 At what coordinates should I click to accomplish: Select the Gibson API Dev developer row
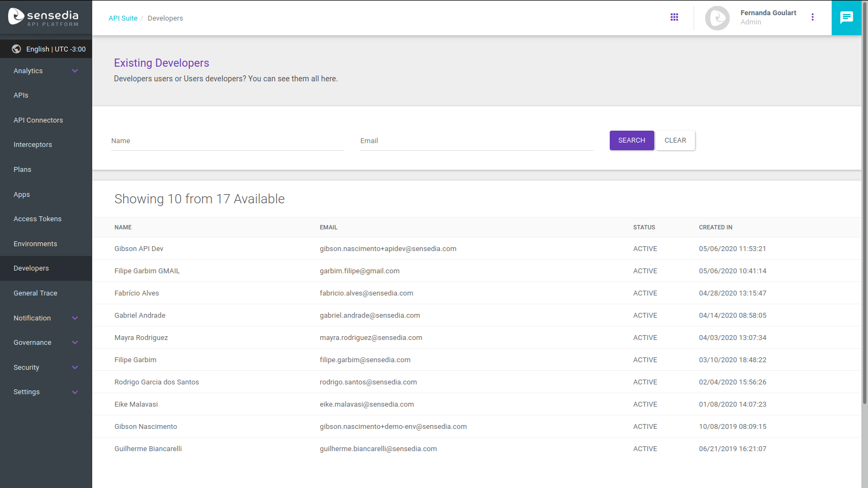coord(139,249)
